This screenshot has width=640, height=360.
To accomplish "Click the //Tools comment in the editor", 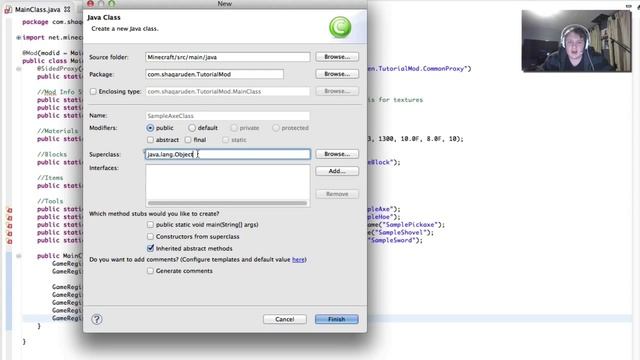I will [x=50, y=201].
